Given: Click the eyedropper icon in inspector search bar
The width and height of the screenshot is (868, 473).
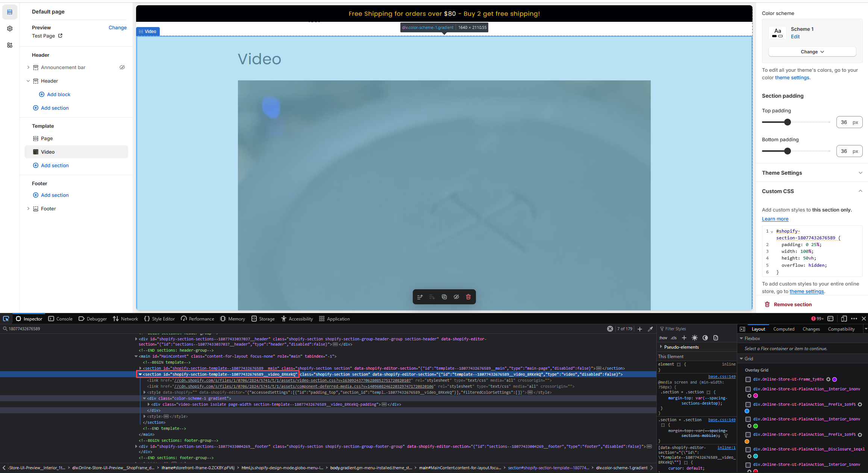Looking at the screenshot, I should tap(650, 329).
